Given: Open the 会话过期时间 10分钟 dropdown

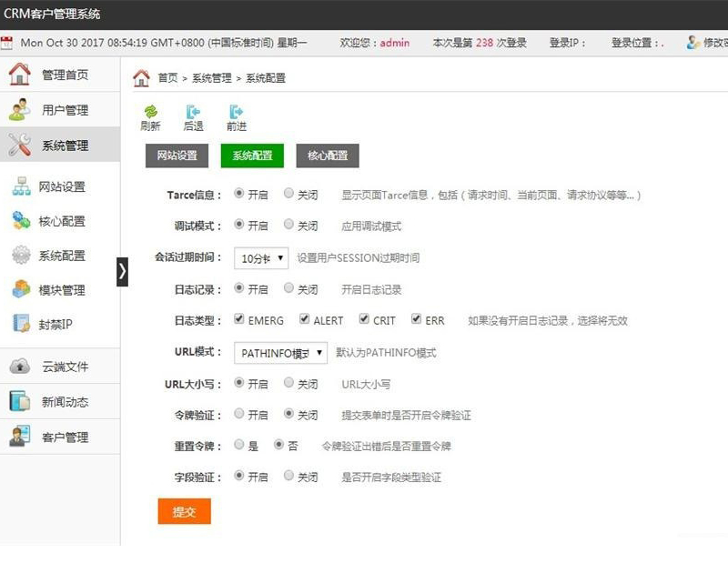Looking at the screenshot, I should [x=261, y=258].
